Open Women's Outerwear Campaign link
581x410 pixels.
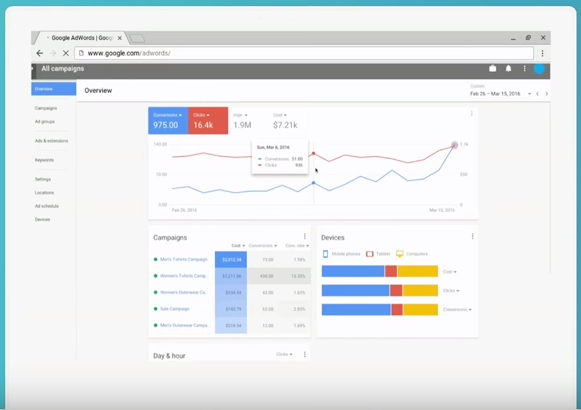coord(183,292)
